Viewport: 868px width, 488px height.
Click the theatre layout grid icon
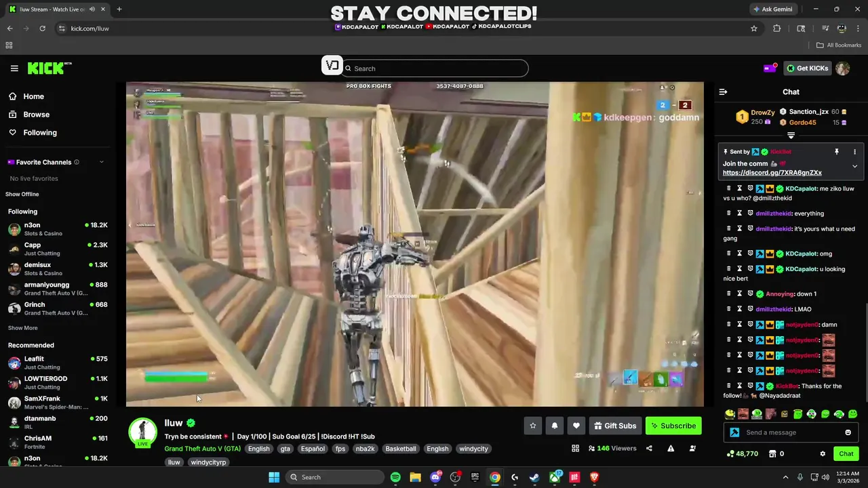tap(575, 448)
